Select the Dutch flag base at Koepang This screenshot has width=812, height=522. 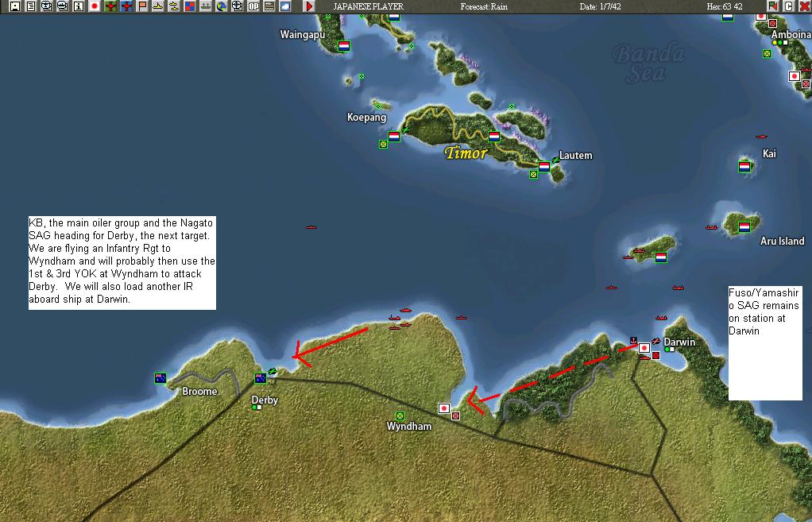pos(394,137)
